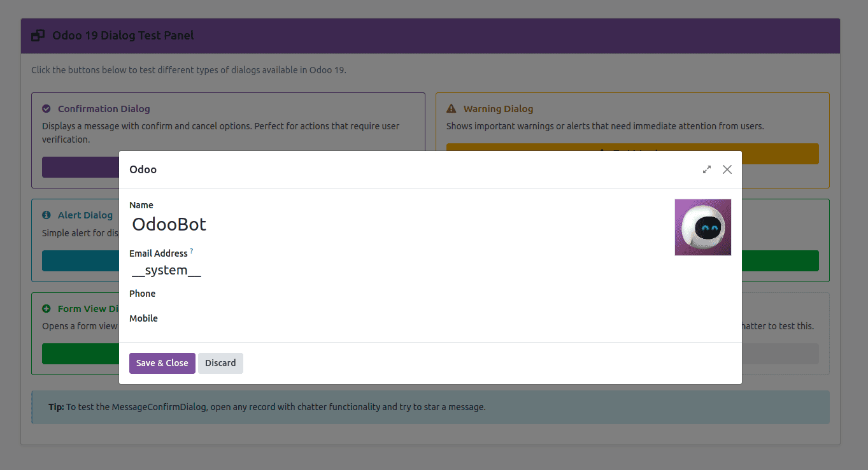Viewport: 868px width, 470px height.
Task: Click the expand dialog icon
Action: (x=706, y=169)
